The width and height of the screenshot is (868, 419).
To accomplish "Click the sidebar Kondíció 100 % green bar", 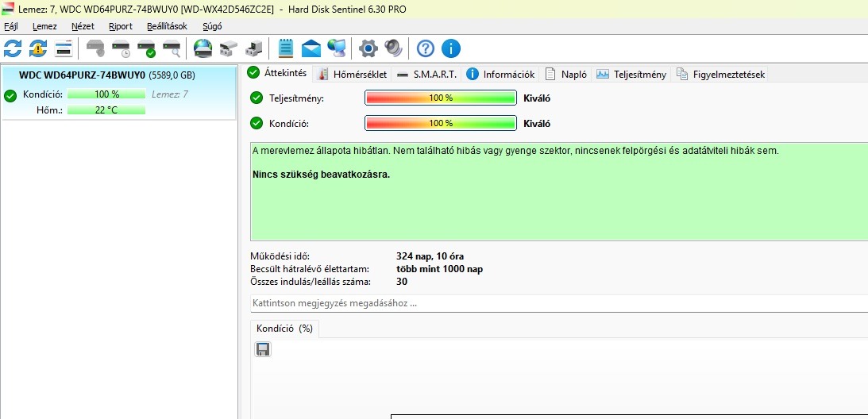I will 106,94.
